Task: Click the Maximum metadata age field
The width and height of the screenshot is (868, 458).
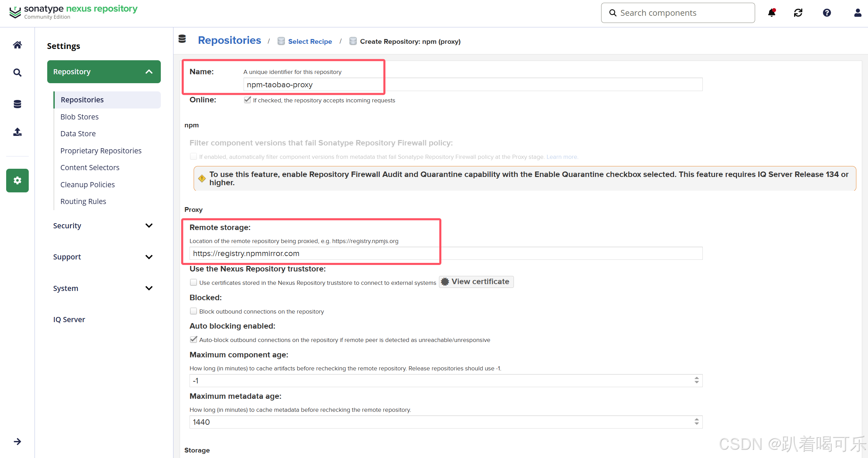Action: point(446,422)
